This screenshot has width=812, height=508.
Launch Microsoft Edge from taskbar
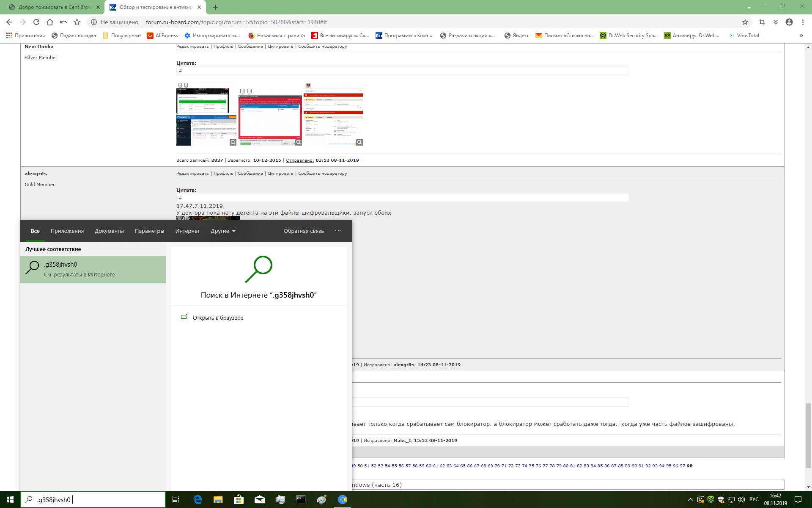[198, 500]
